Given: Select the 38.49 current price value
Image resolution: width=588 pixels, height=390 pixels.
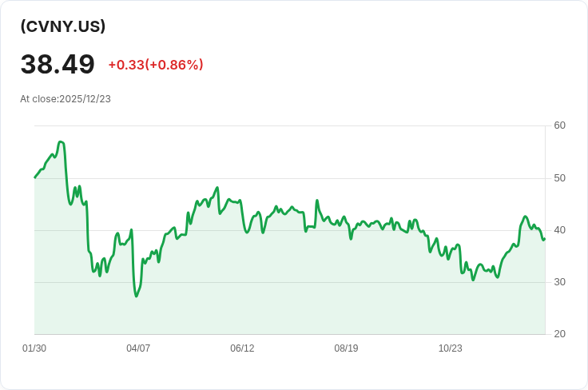Looking at the screenshot, I should 58,64.
